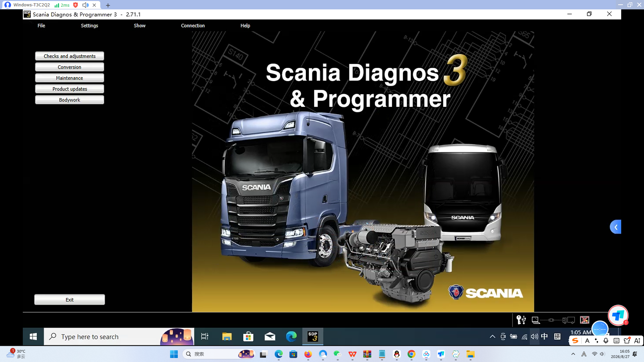Open the soft keyboard from the IME bar
This screenshot has height=362, width=644.
(616, 341)
